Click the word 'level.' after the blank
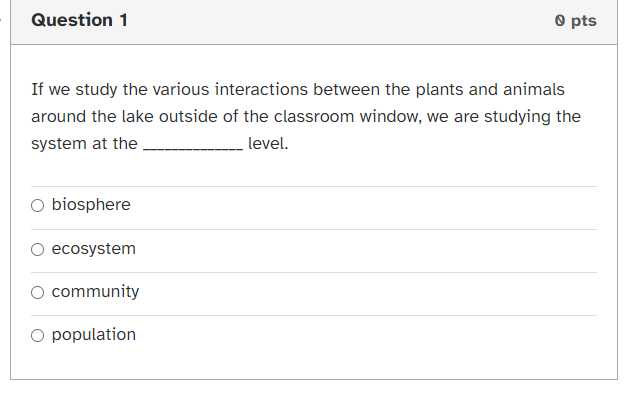The height and width of the screenshot is (401, 636). coord(268,143)
